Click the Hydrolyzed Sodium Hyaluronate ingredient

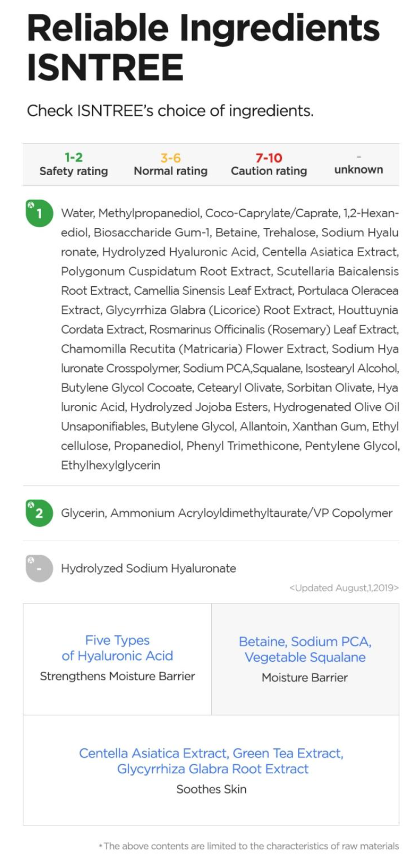[x=148, y=568]
